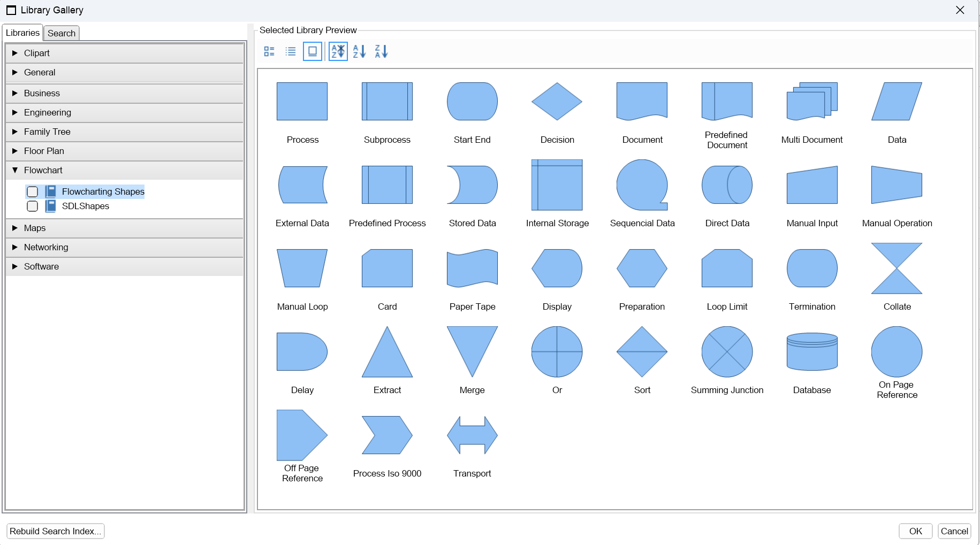This screenshot has width=980, height=545.
Task: Click the Rebuild Search Index button
Action: tap(55, 531)
